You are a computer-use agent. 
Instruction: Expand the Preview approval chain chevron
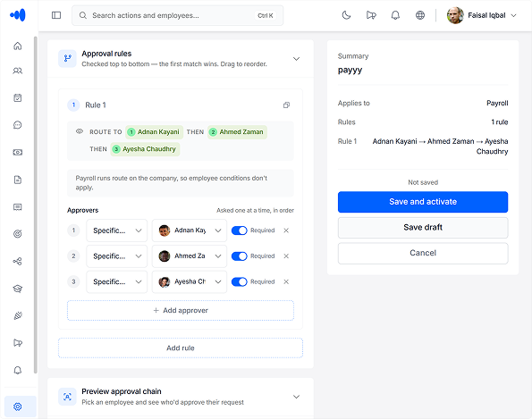296,397
